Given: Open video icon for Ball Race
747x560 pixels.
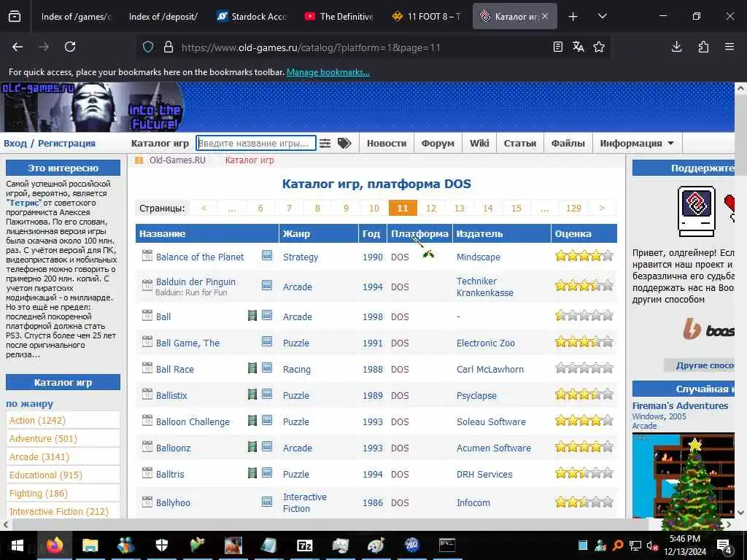Looking at the screenshot, I should [252, 367].
